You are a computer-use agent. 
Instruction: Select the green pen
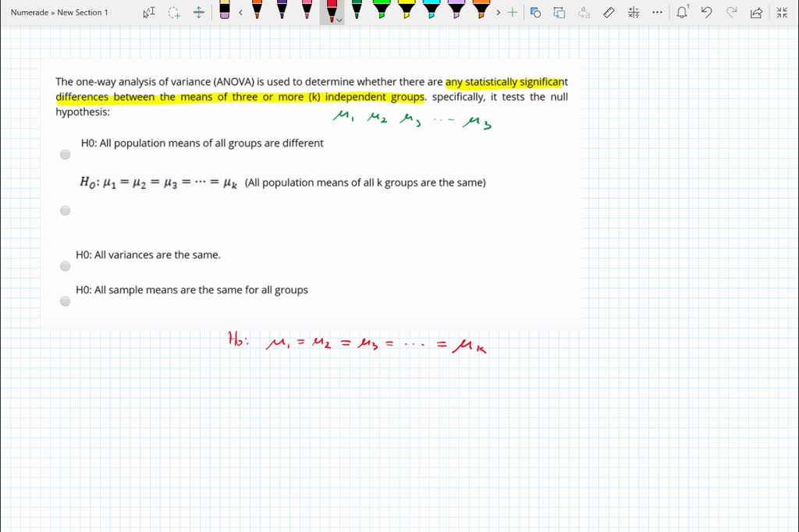point(356,12)
